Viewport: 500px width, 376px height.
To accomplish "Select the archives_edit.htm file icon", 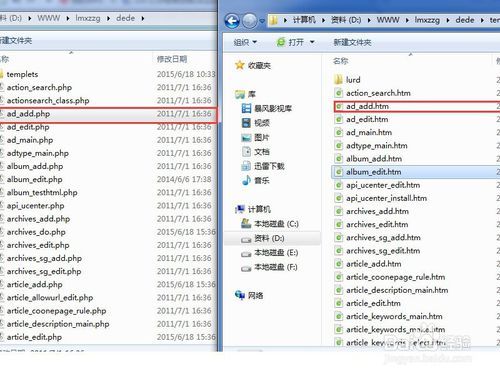I will click(339, 224).
